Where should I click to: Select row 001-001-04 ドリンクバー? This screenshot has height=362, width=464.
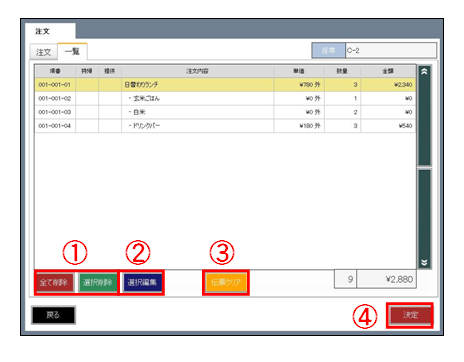225,126
